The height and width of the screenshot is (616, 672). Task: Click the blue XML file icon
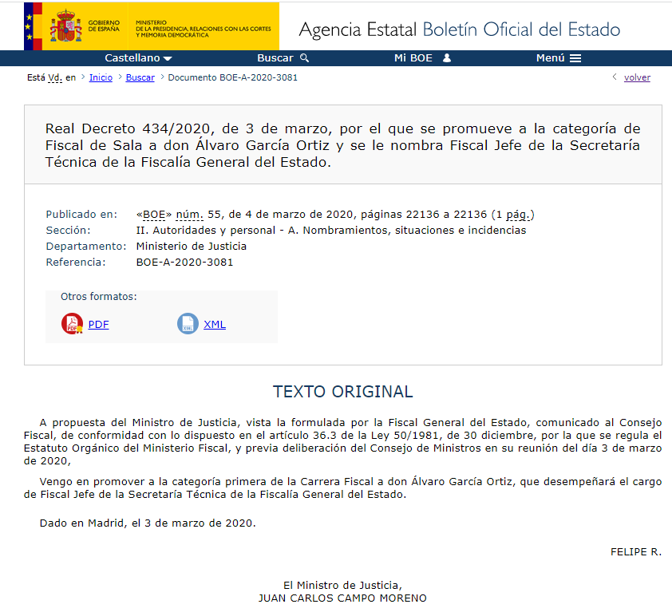tap(188, 324)
